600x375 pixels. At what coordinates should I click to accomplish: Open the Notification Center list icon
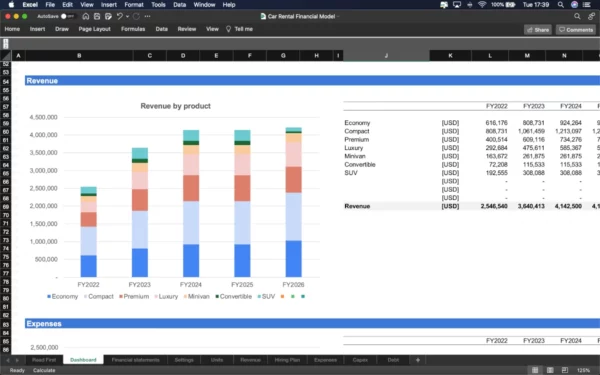(x=587, y=5)
